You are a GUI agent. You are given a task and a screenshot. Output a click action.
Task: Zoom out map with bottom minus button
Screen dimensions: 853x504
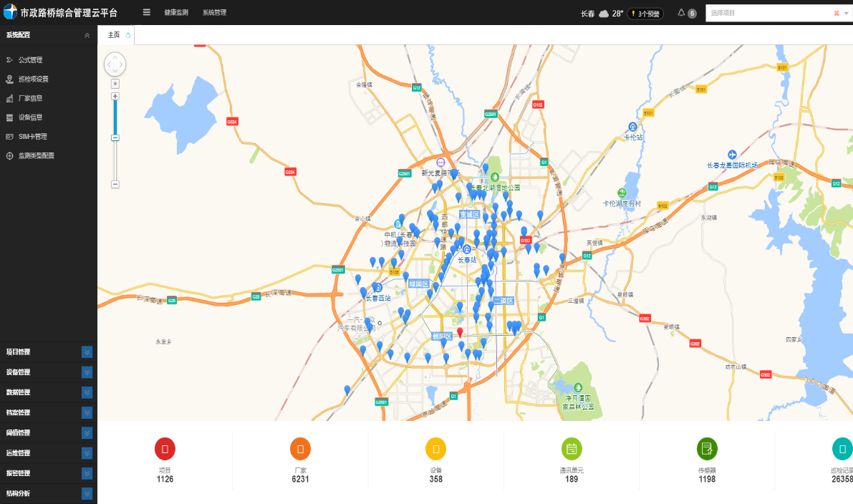coord(115,184)
